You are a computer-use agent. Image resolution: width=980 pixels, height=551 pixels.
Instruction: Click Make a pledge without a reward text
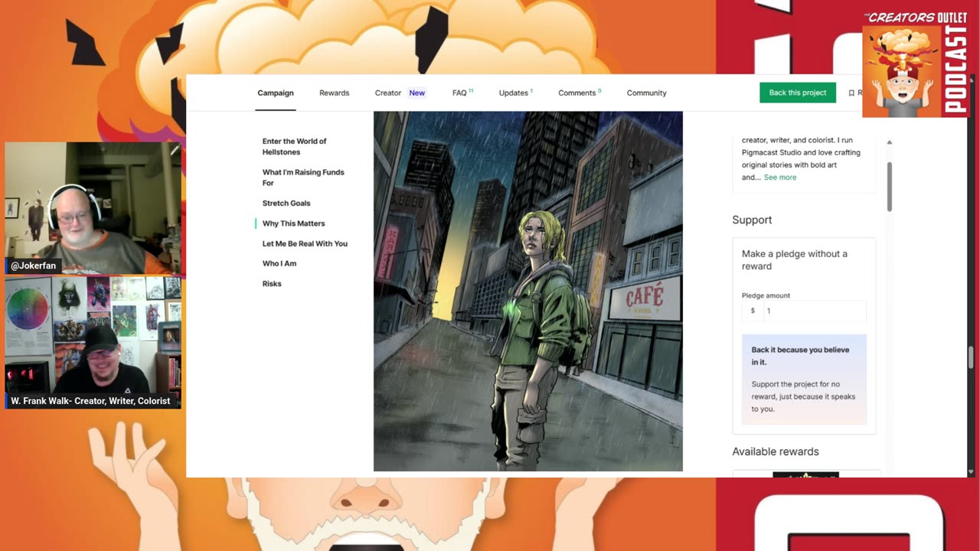click(x=795, y=259)
